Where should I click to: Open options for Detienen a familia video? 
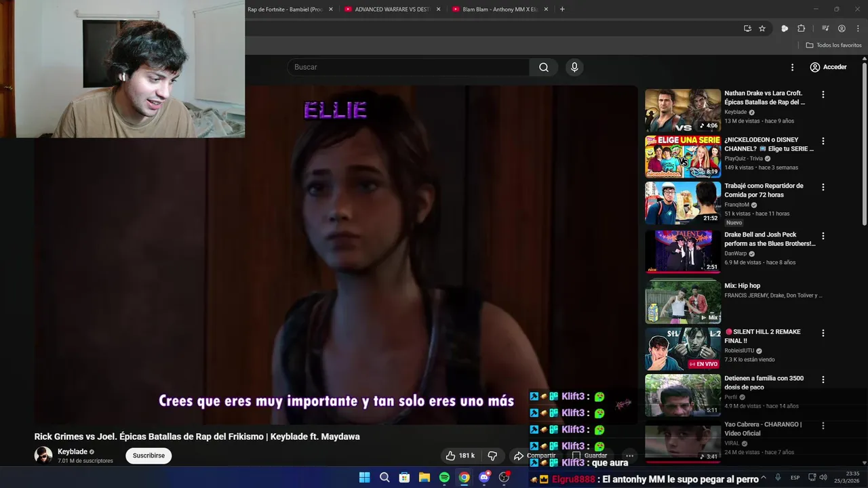823,380
